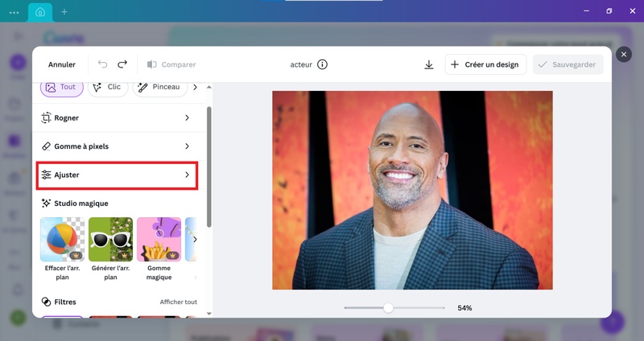Click Afficher tout next to Filtres
644x341 pixels.
coord(178,302)
